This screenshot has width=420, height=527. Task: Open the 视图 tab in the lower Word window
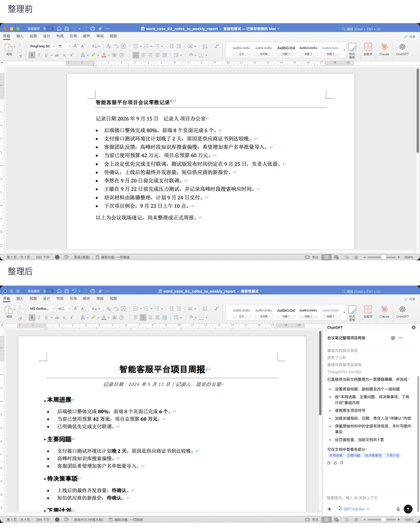(x=113, y=299)
